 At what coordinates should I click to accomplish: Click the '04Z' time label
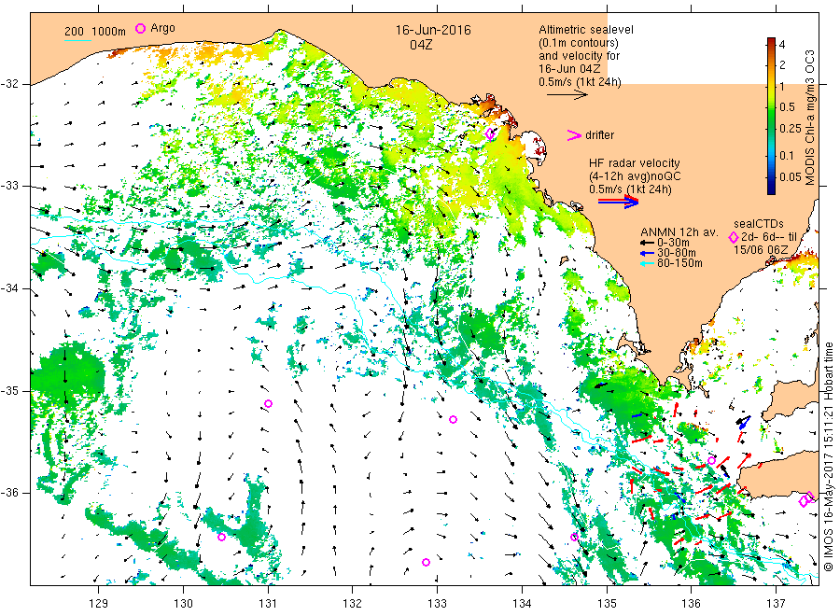[x=421, y=45]
